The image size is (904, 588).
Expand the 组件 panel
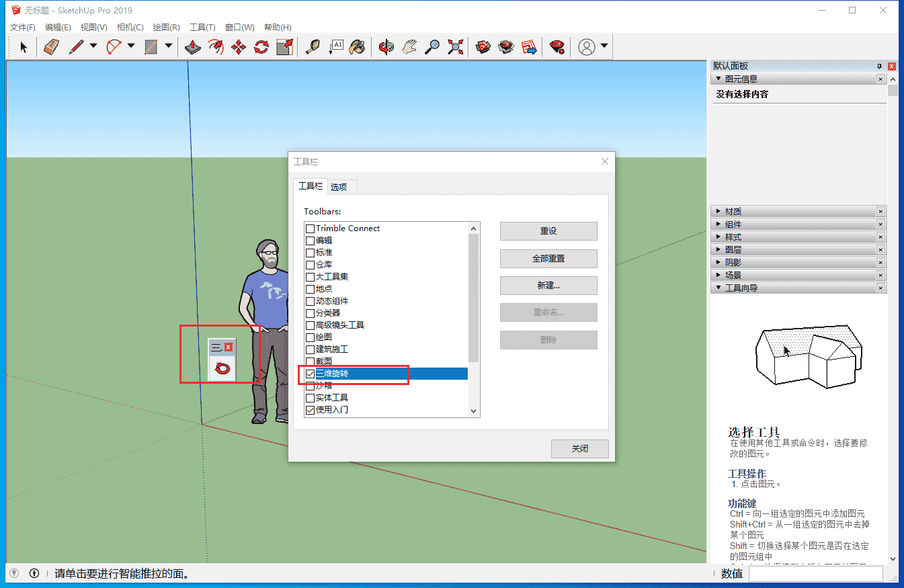point(718,224)
